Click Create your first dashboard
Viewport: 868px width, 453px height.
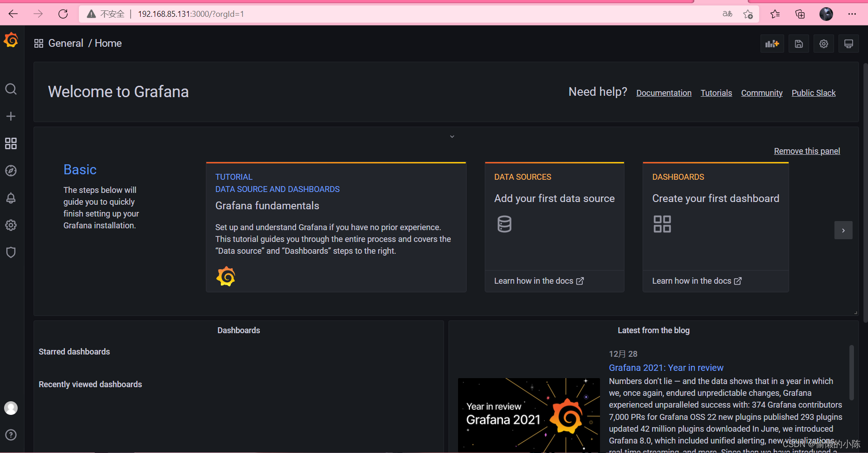click(716, 199)
